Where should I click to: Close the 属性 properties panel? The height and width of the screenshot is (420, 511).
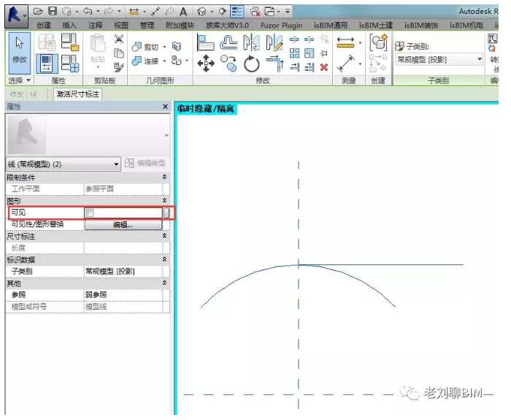point(165,107)
